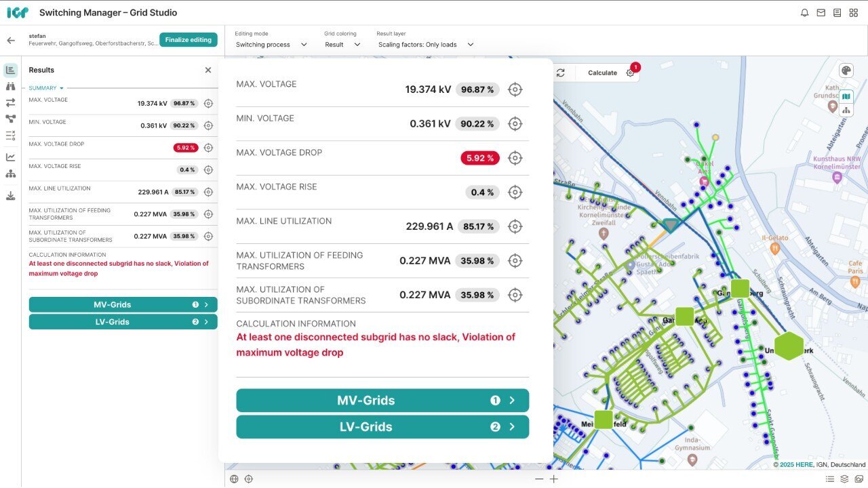
Task: Expand LV-Grids in left Results panel
Action: 123,322
